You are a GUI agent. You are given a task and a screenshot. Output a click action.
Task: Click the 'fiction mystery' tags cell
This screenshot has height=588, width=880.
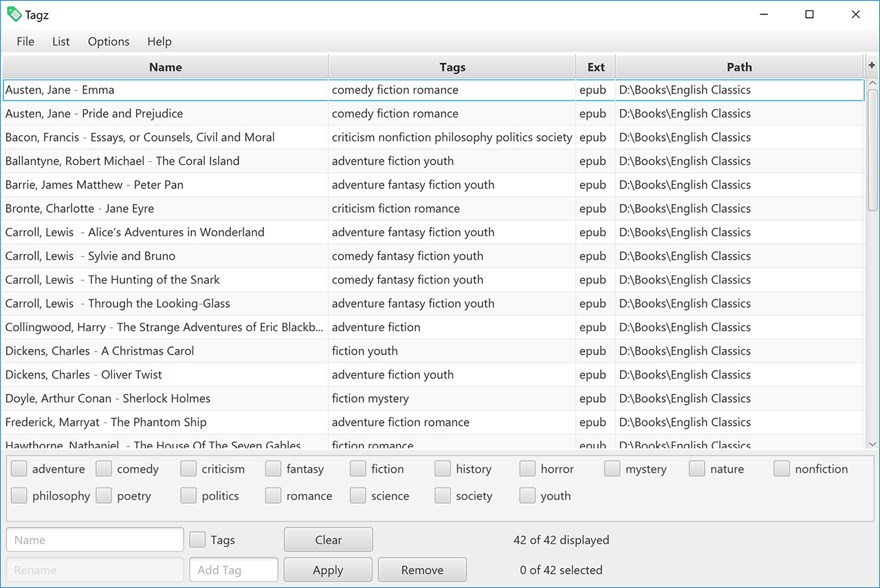pos(452,398)
